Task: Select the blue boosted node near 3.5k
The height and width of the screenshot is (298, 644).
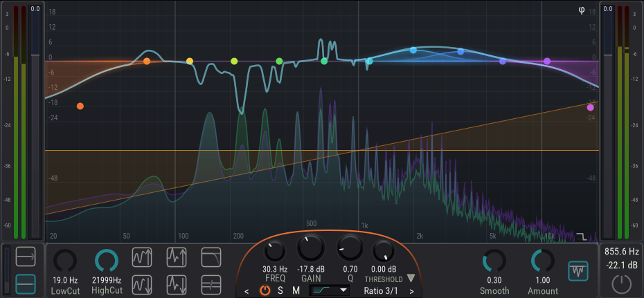Action: pos(460,52)
